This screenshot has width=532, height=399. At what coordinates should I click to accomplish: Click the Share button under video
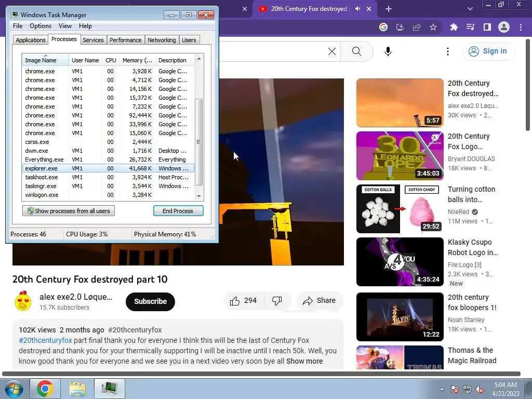pos(320,301)
